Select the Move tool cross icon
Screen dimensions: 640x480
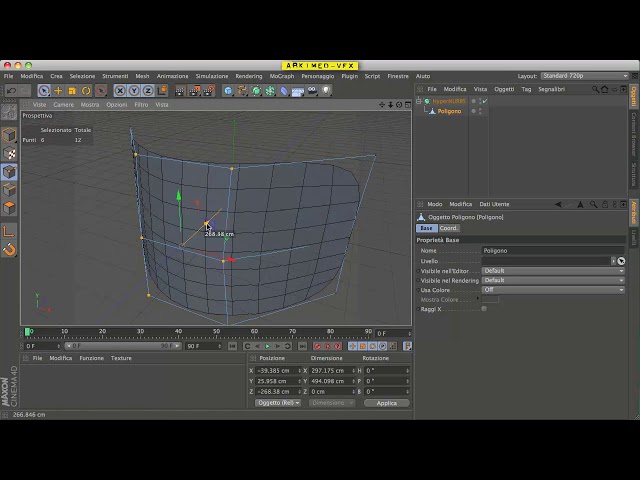tap(58, 91)
